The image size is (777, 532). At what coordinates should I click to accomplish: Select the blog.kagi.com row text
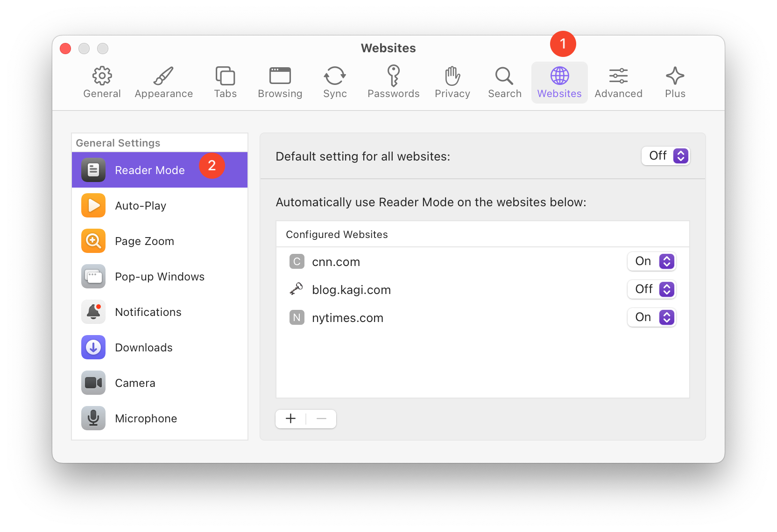(352, 290)
